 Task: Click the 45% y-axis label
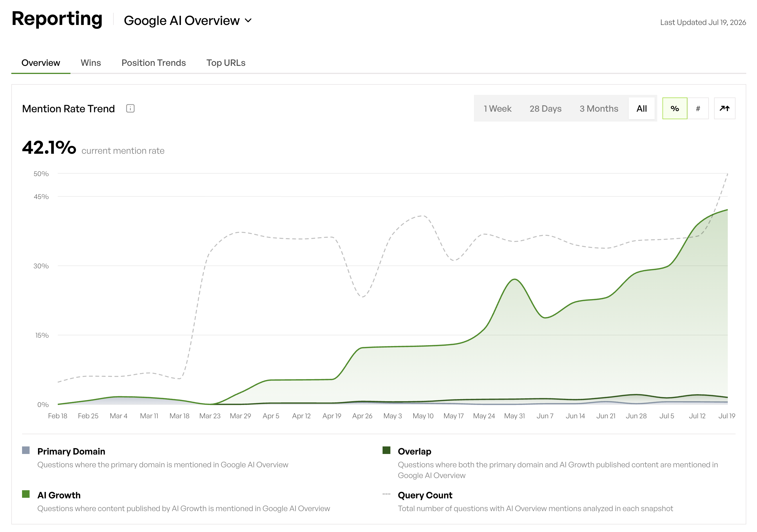pyautogui.click(x=41, y=197)
